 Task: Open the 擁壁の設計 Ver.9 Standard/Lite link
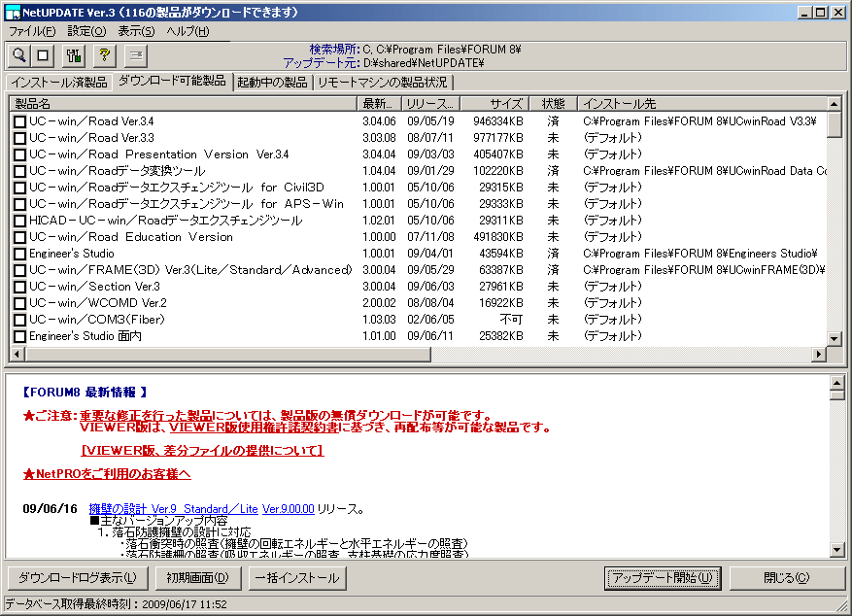[x=173, y=509]
